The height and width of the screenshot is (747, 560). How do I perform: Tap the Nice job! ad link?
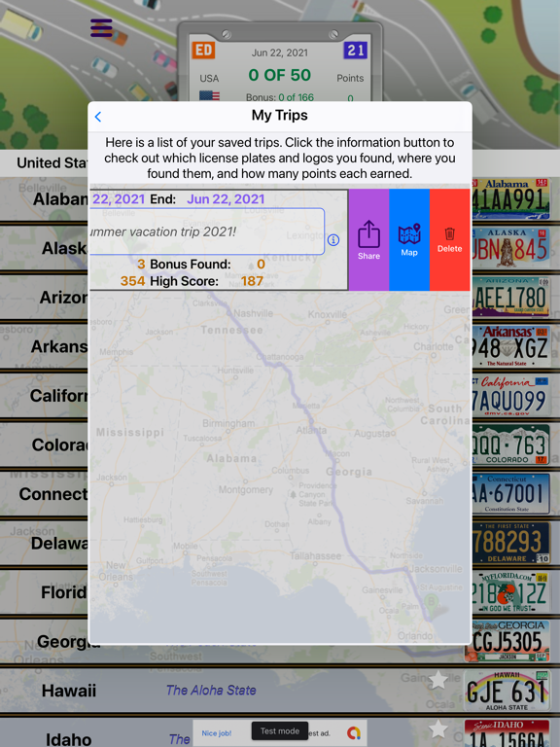[x=216, y=733]
